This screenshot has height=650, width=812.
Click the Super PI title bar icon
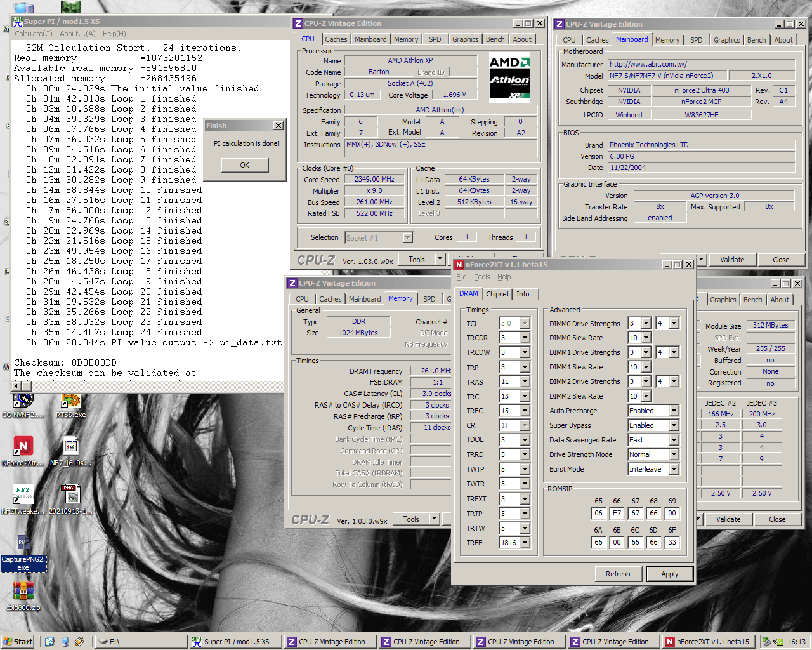[x=18, y=22]
